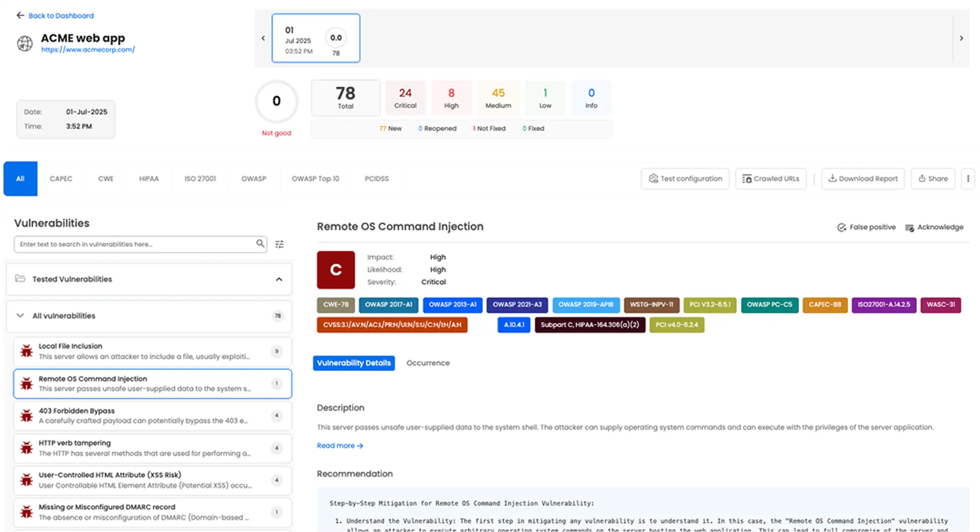Expand description with Read more link
Screen dimensions: 980x532
[x=340, y=446]
